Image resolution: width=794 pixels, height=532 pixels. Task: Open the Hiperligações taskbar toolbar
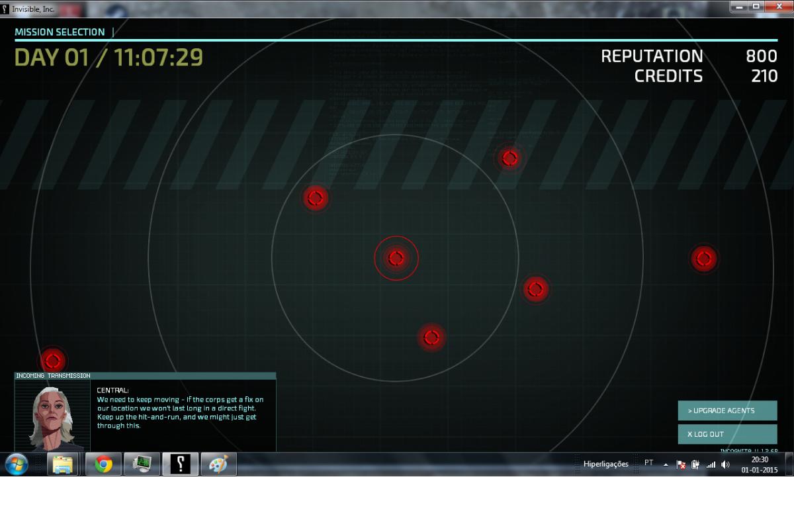click(x=605, y=465)
